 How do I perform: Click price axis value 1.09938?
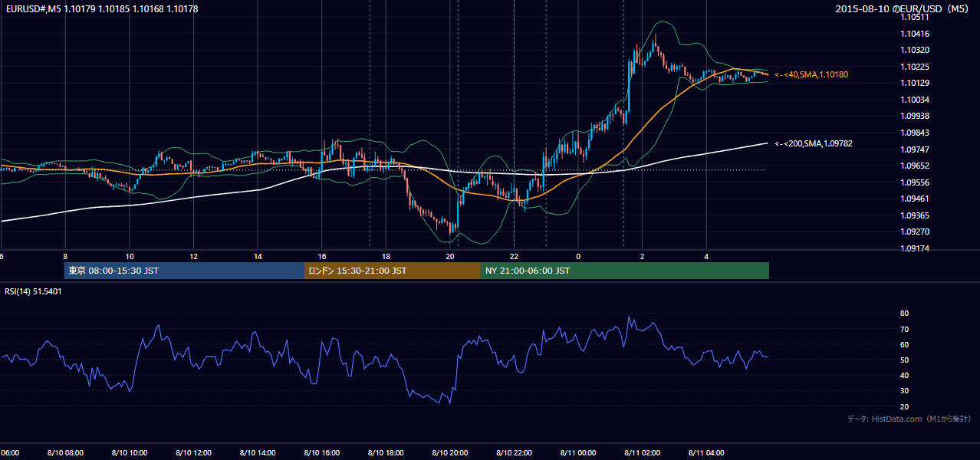coord(914,116)
